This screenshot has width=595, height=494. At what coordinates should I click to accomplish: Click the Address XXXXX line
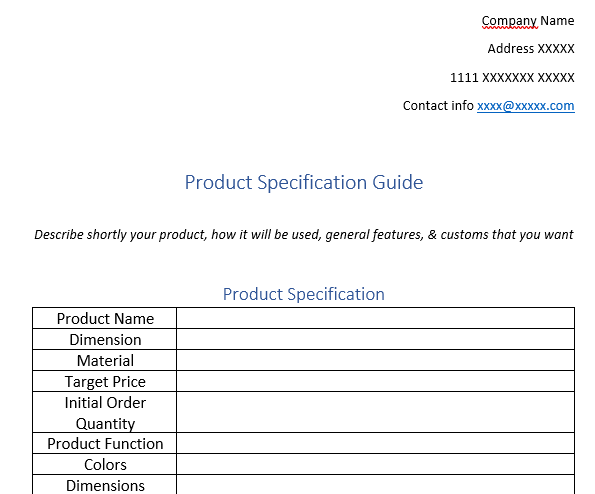pos(531,49)
